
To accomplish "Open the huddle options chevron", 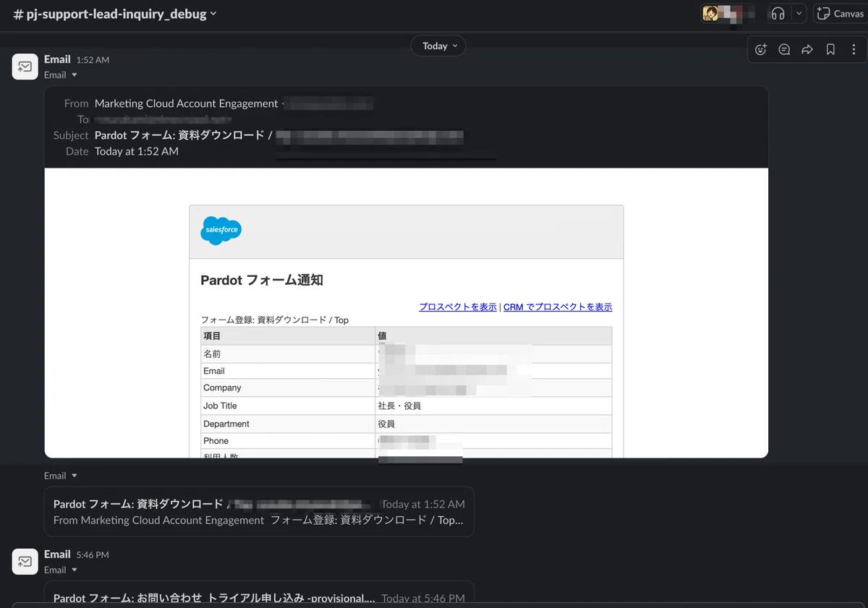I will [x=798, y=14].
